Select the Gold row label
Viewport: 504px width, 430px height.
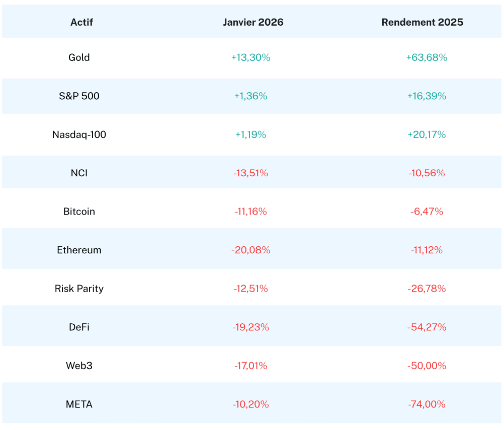pyautogui.click(x=79, y=57)
